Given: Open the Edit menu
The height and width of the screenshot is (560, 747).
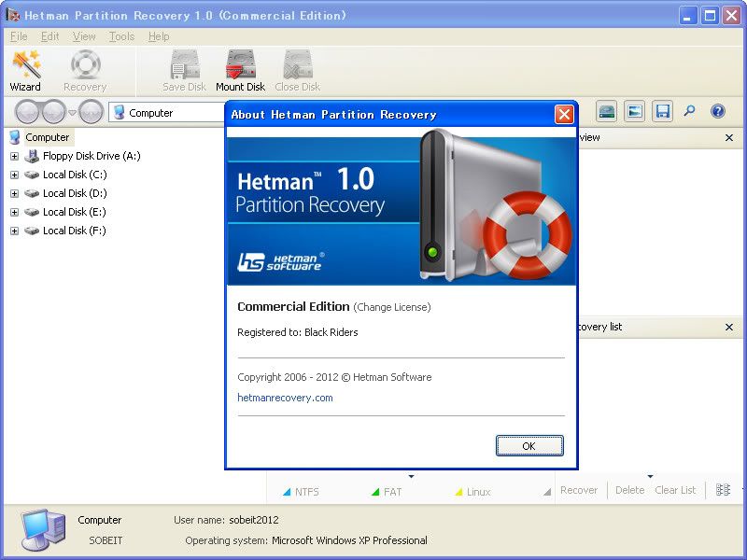Looking at the screenshot, I should [x=49, y=36].
